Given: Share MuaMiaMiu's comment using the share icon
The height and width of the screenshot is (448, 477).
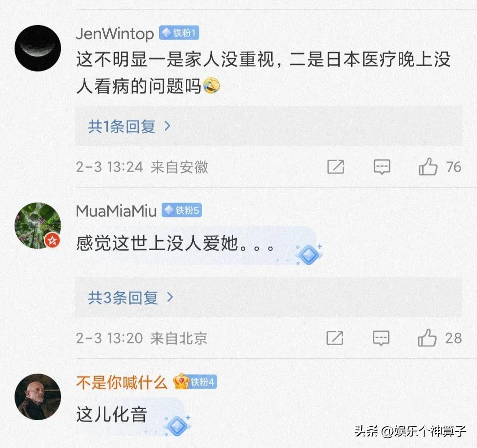Looking at the screenshot, I should (x=335, y=338).
